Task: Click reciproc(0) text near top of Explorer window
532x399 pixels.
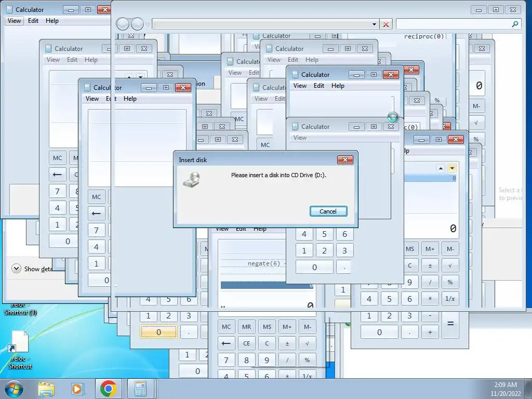Action: tap(424, 36)
